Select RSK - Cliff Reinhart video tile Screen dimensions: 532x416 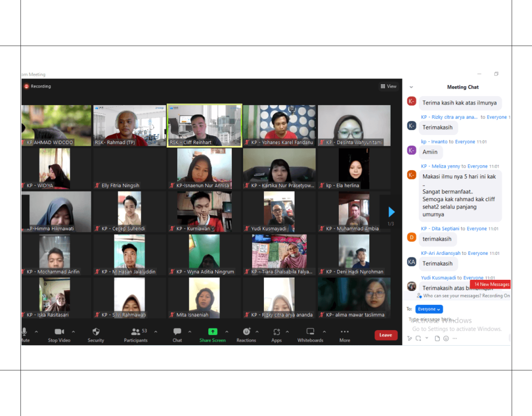tap(204, 126)
